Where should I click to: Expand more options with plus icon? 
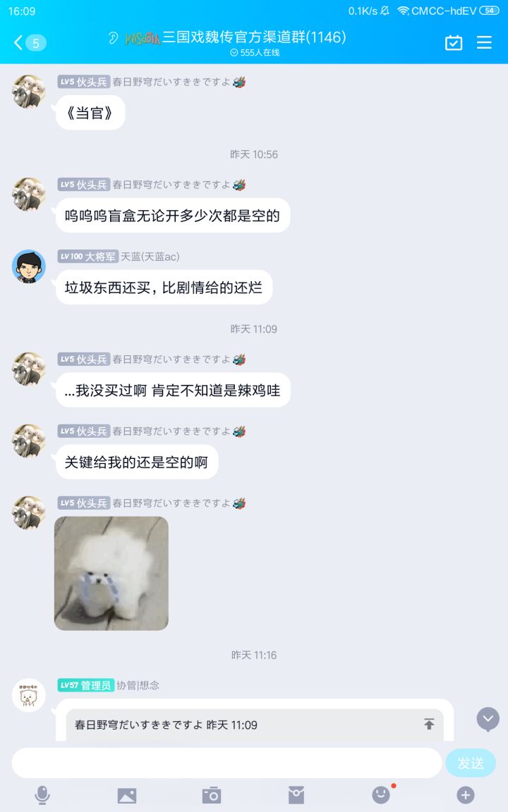click(x=466, y=795)
